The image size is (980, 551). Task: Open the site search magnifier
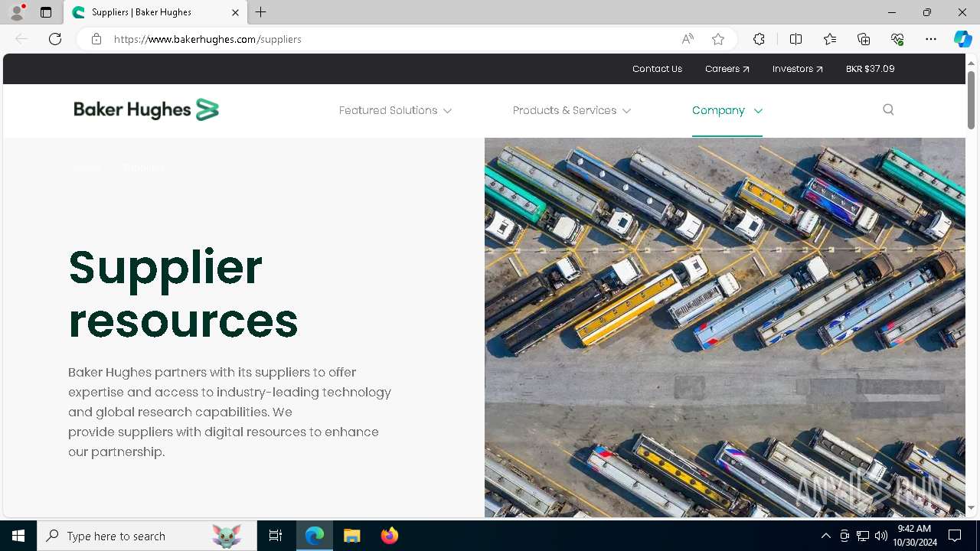(888, 109)
